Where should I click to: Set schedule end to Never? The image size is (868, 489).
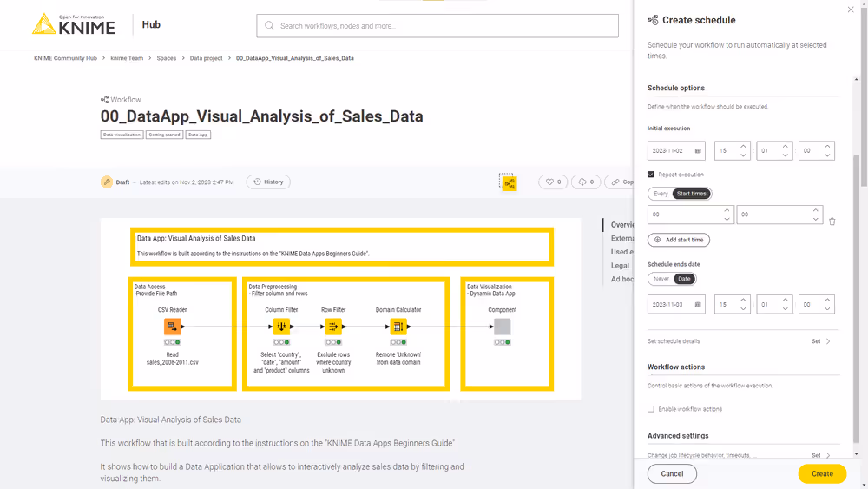pyautogui.click(x=661, y=279)
